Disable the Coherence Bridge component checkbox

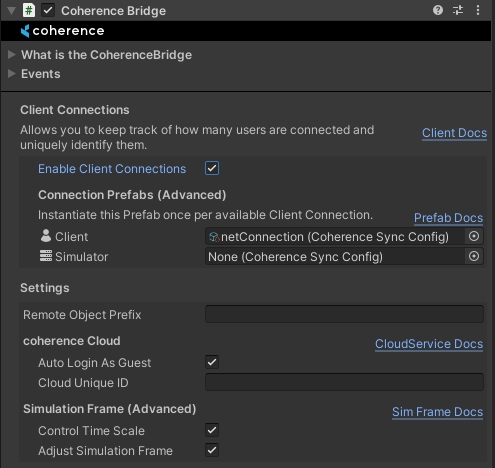pyautogui.click(x=48, y=10)
